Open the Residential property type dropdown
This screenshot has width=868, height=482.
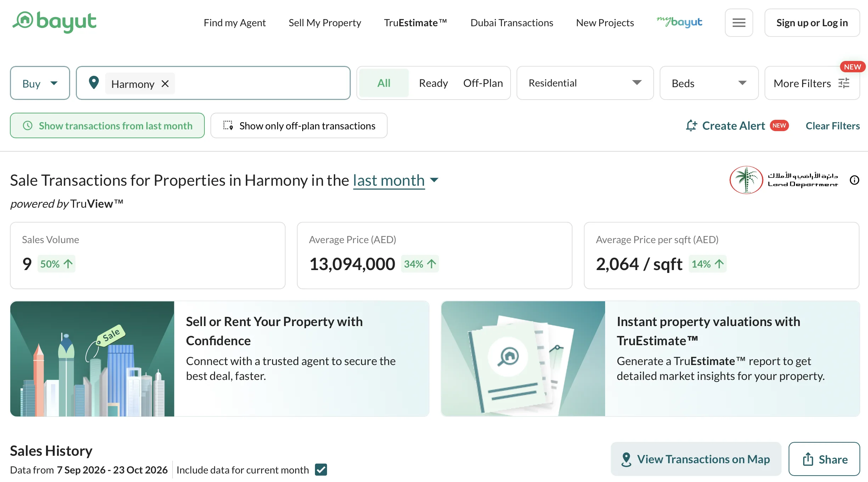585,83
